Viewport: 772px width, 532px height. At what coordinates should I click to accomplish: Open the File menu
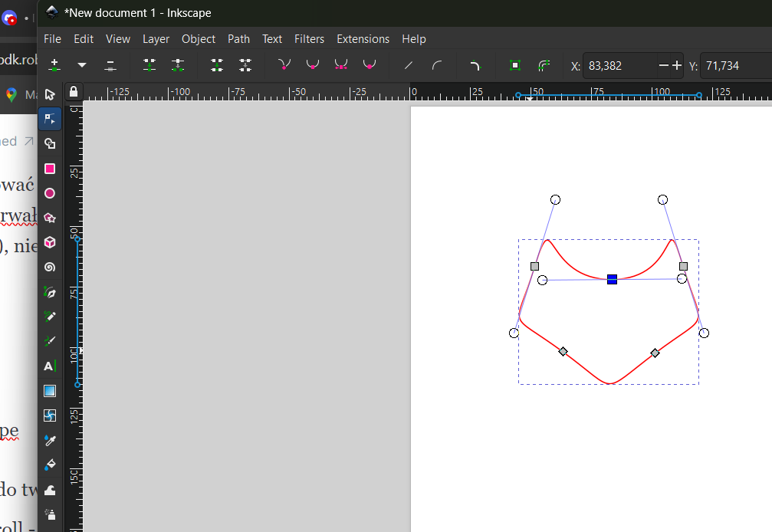click(52, 39)
